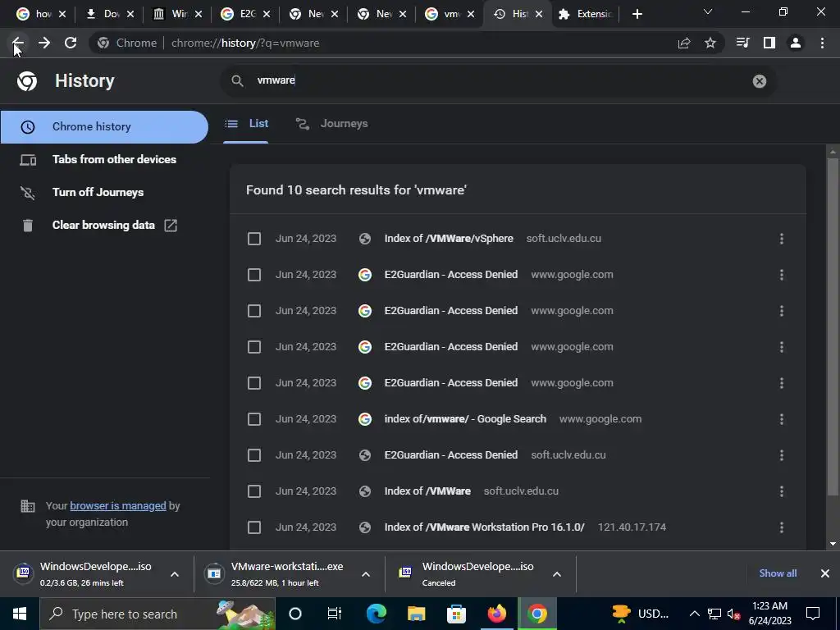Show hidden system tray icons
The image size is (840, 630).
pyautogui.click(x=694, y=614)
